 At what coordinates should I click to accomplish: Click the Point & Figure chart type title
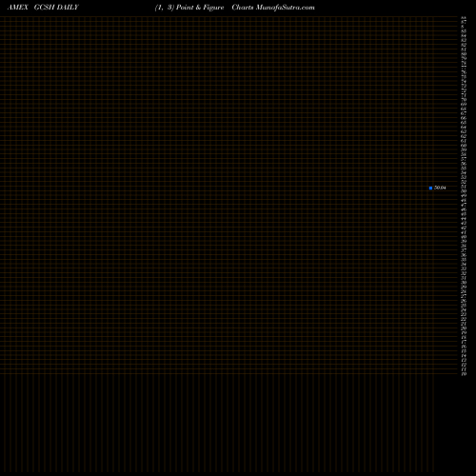[x=200, y=8]
